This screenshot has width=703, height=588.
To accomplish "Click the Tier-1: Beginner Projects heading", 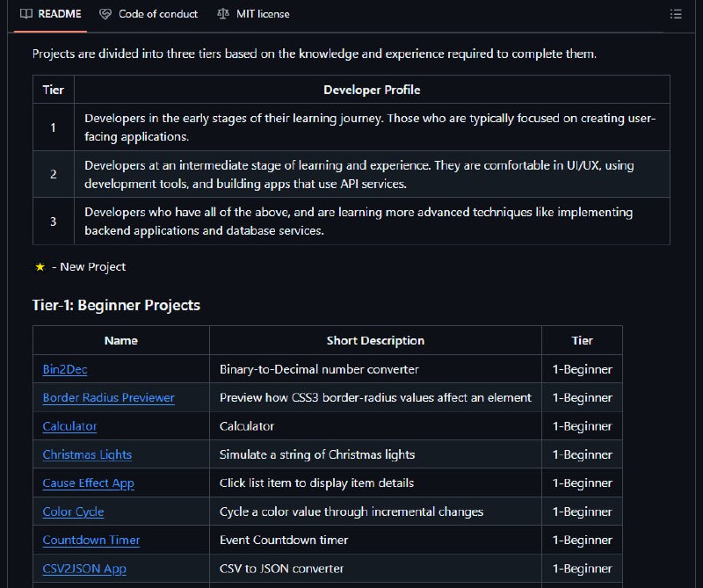I will pyautogui.click(x=116, y=305).
